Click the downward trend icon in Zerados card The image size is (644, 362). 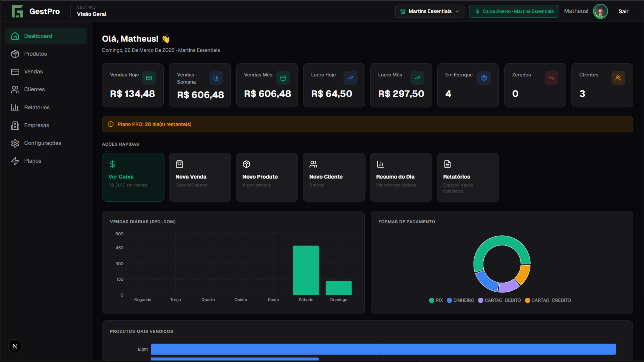(x=551, y=78)
